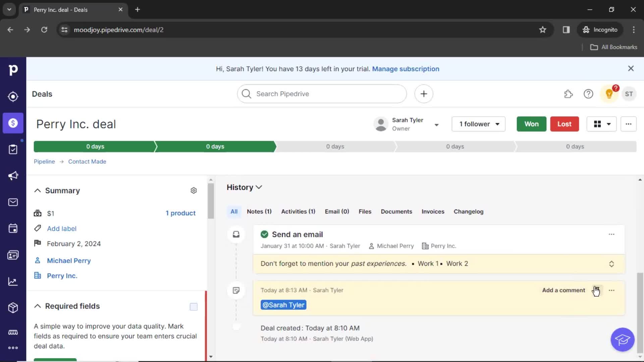Click Add a comment on the note
The image size is (644, 362).
(563, 290)
